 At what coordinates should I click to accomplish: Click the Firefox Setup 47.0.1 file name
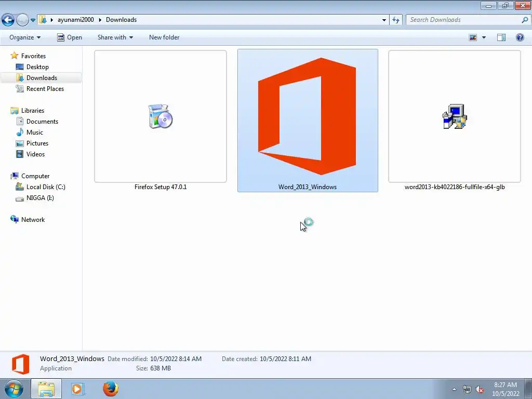161,187
